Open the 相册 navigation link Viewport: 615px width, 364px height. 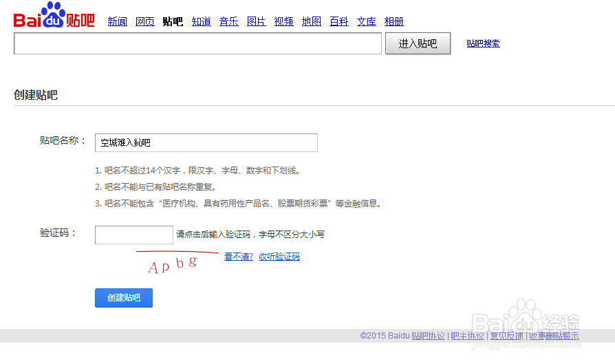[x=393, y=21]
